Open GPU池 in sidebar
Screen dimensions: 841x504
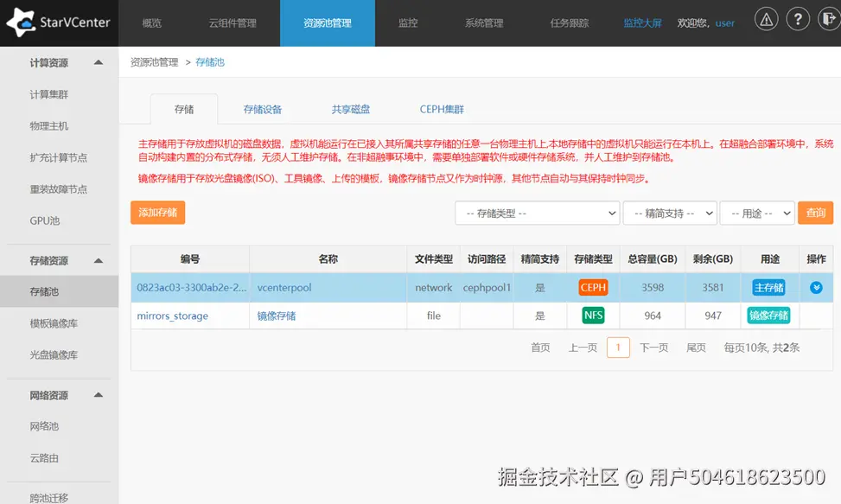(45, 221)
